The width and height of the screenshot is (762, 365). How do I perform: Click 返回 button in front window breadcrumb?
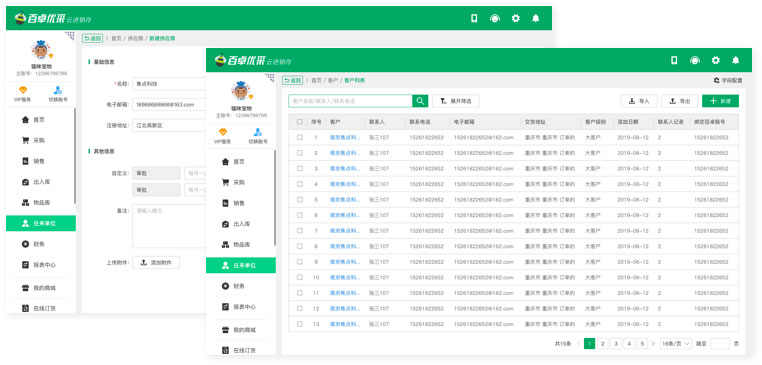click(x=293, y=80)
